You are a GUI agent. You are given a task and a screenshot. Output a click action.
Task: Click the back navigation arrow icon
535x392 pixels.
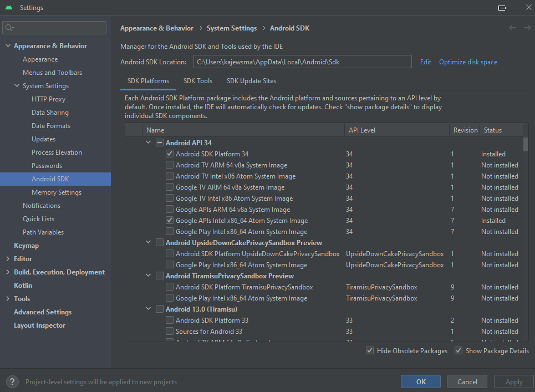(x=512, y=28)
